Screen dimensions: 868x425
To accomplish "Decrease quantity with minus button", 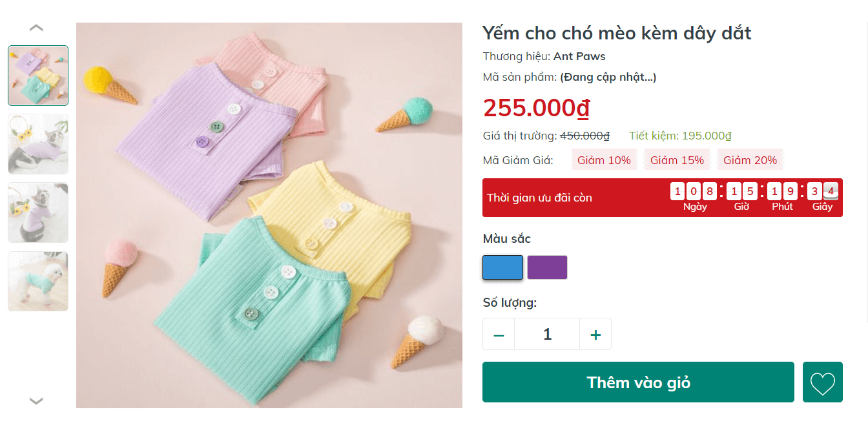I will [x=499, y=335].
